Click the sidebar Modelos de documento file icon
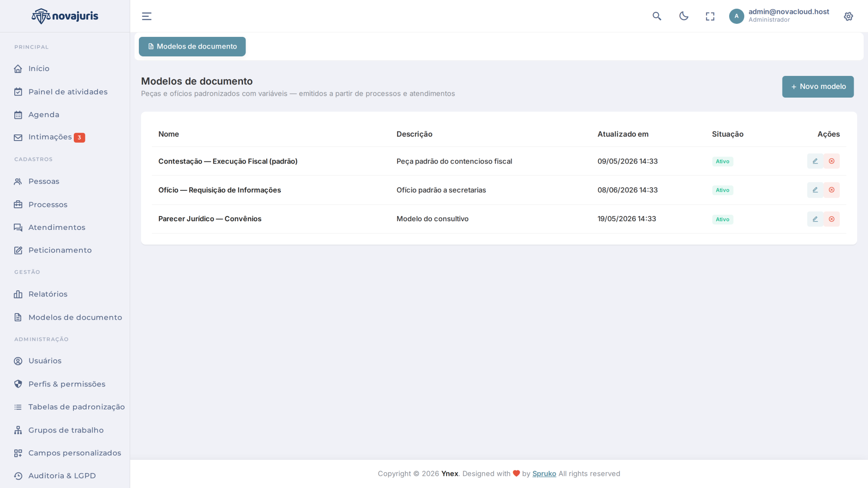 (18, 318)
